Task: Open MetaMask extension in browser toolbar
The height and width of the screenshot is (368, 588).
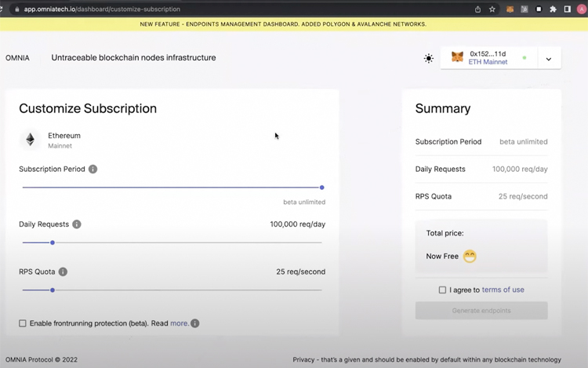Action: [510, 9]
